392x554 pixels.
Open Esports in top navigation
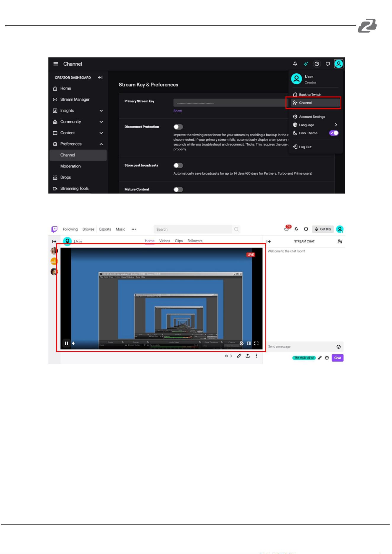105,229
